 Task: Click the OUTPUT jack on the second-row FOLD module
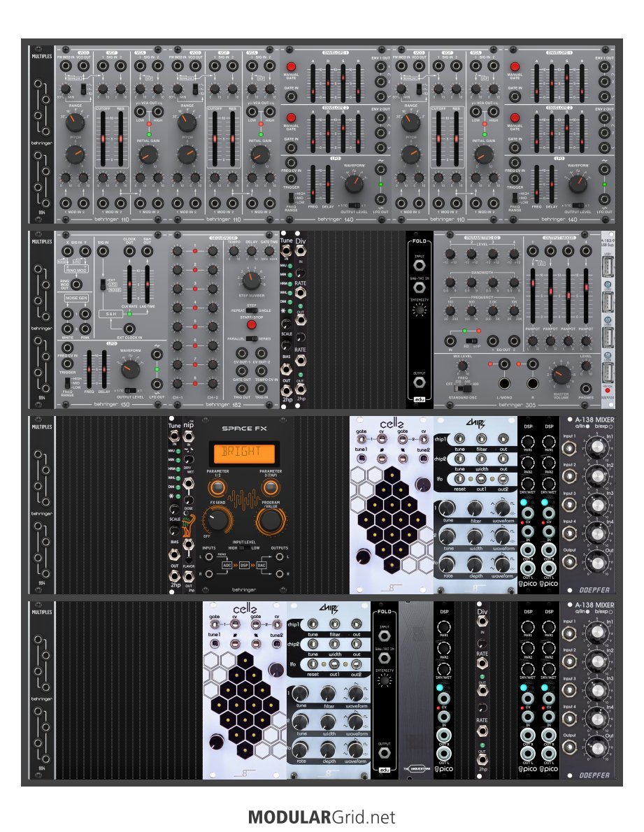[419, 382]
